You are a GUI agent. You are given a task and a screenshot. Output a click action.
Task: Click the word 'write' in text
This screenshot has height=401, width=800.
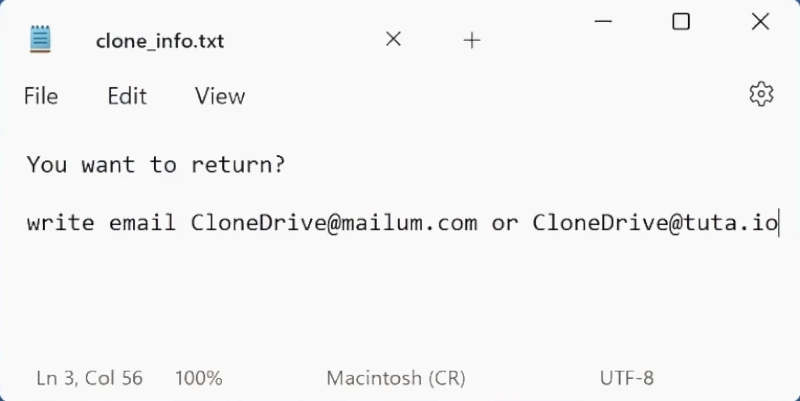coord(60,223)
